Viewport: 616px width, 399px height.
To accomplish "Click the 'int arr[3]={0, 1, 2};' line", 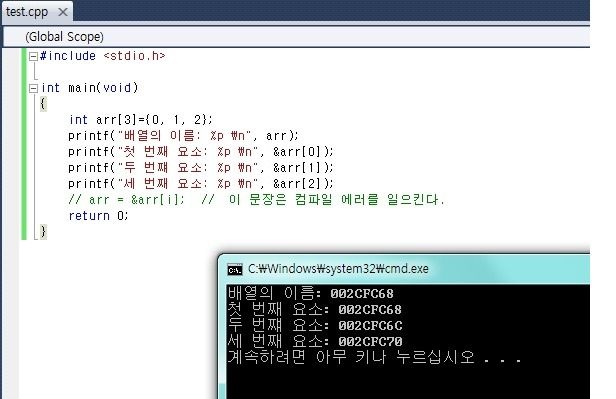I will 141,120.
